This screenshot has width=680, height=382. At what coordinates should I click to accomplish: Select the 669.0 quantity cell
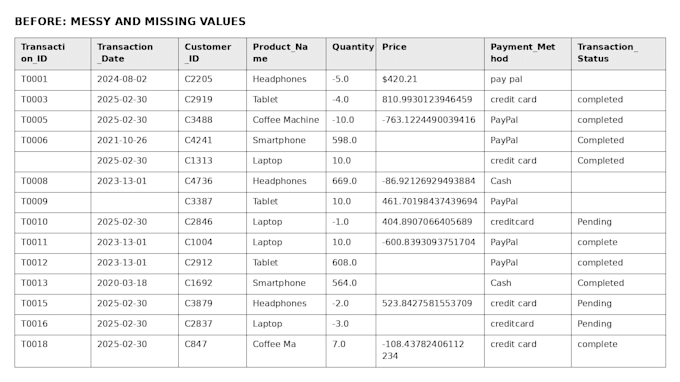pos(351,182)
